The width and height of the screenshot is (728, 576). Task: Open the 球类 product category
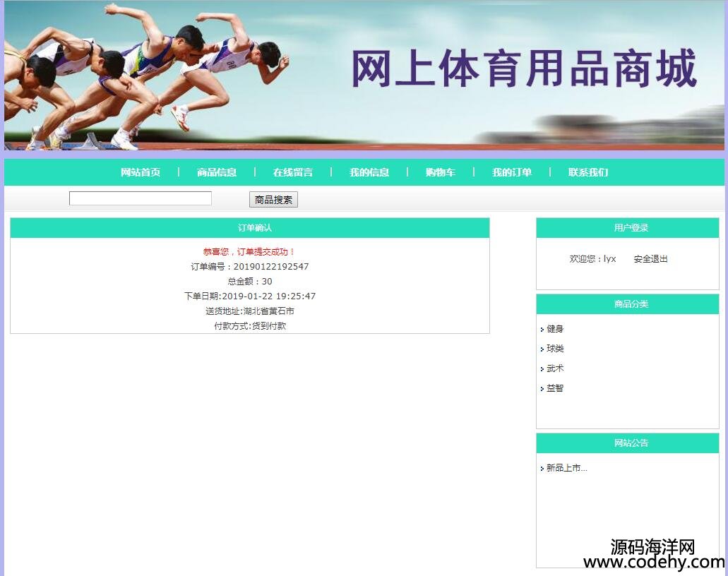(555, 349)
